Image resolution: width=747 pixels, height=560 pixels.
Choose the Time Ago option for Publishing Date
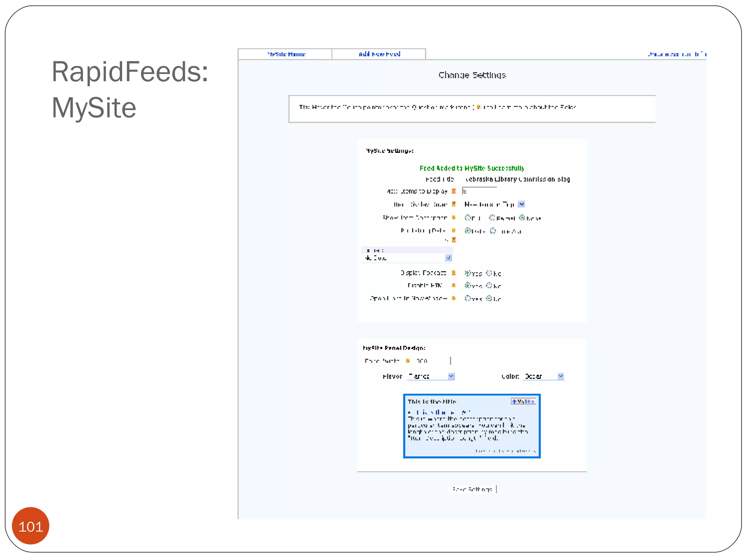click(x=493, y=231)
